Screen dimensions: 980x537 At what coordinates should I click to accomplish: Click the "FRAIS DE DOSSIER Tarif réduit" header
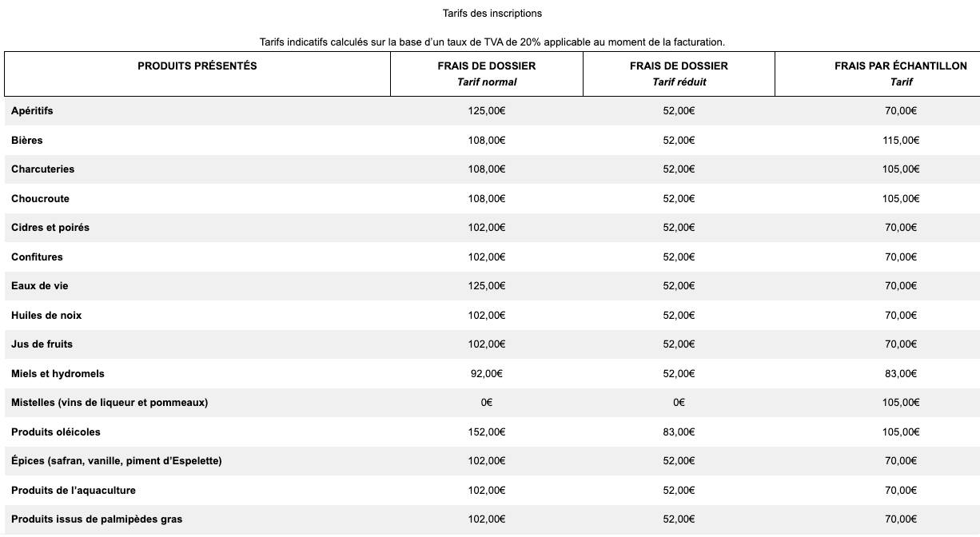pos(679,74)
